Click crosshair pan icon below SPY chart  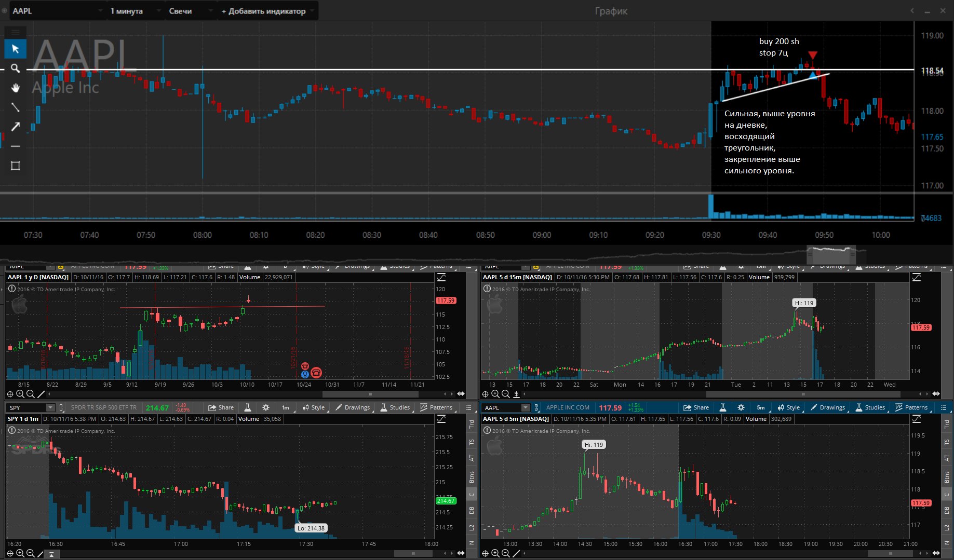pyautogui.click(x=10, y=553)
